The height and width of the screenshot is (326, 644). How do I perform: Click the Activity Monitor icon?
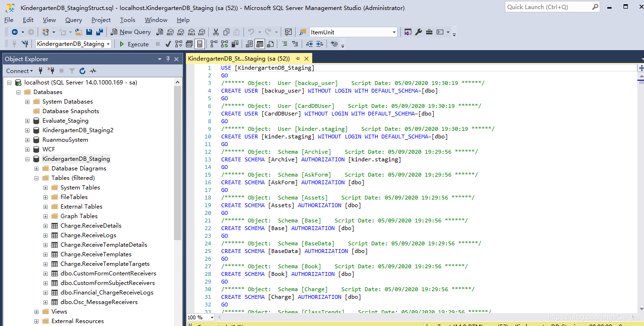[x=93, y=71]
